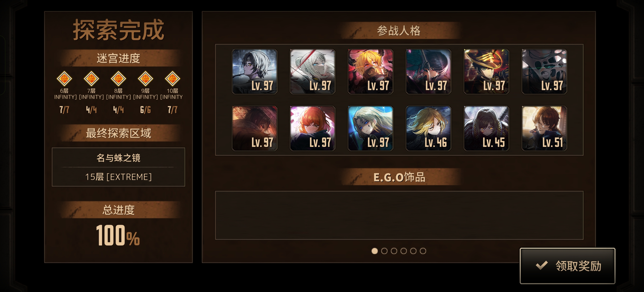
Task: Select the Lv. 45 dark-haired character portrait
Action: [x=486, y=128]
